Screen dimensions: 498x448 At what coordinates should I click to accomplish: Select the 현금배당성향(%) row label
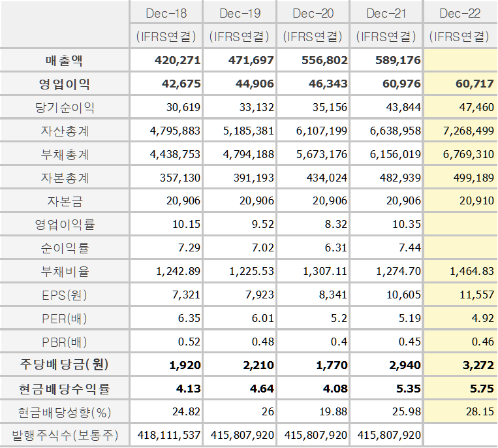(x=65, y=413)
